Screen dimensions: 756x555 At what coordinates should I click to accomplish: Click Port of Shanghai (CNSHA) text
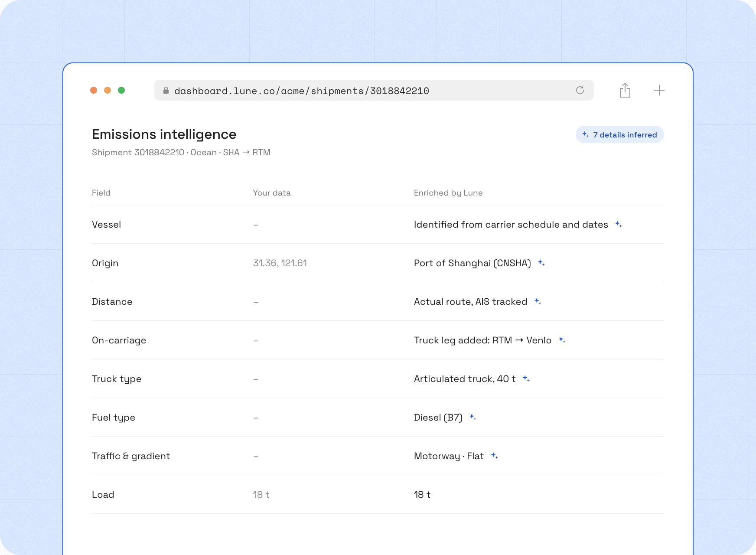[472, 263]
